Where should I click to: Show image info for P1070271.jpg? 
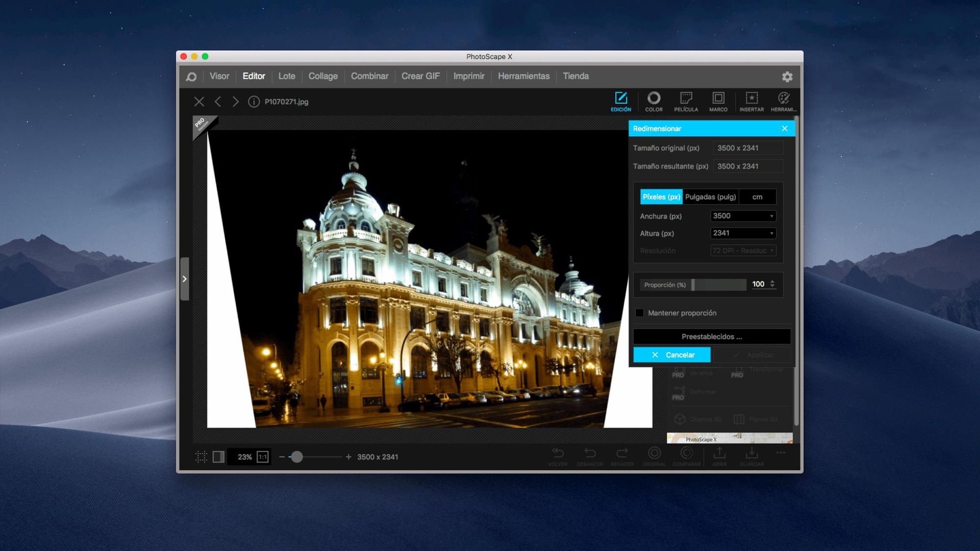coord(254,101)
